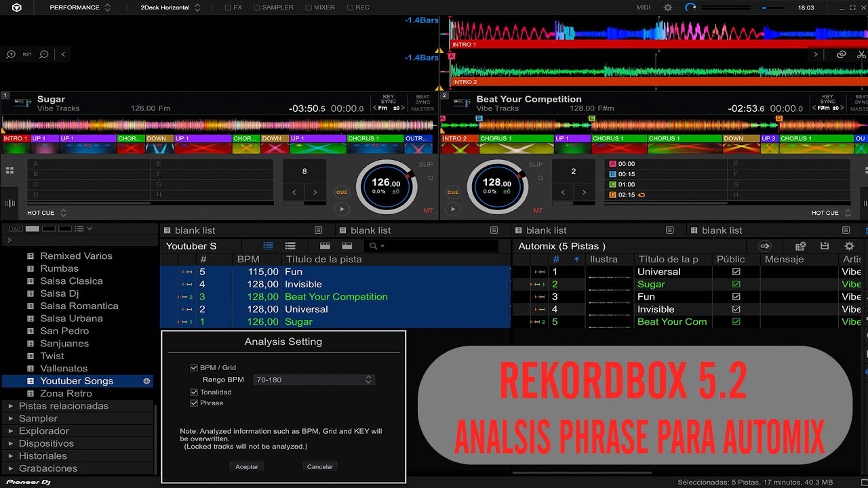Image resolution: width=868 pixels, height=488 pixels.
Task: Open the PERFORMANCE mode dropdown
Action: coord(80,7)
